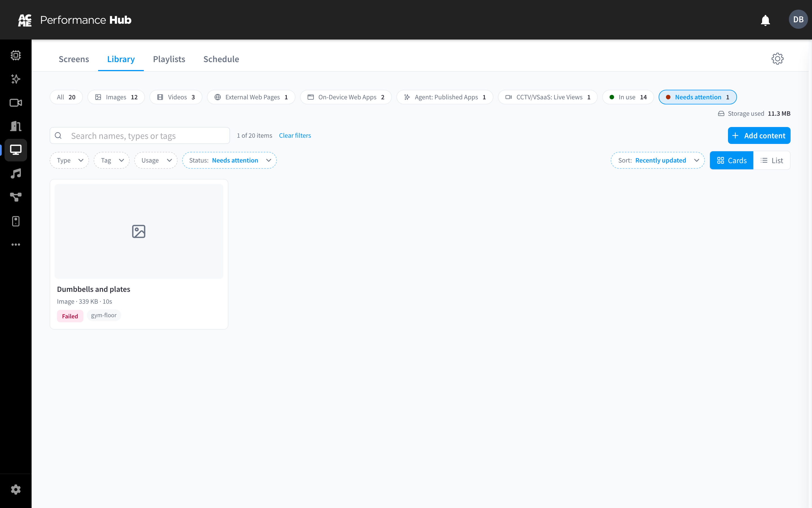The width and height of the screenshot is (812, 508).
Task: Expand the Usage filter dropdown
Action: (x=156, y=160)
